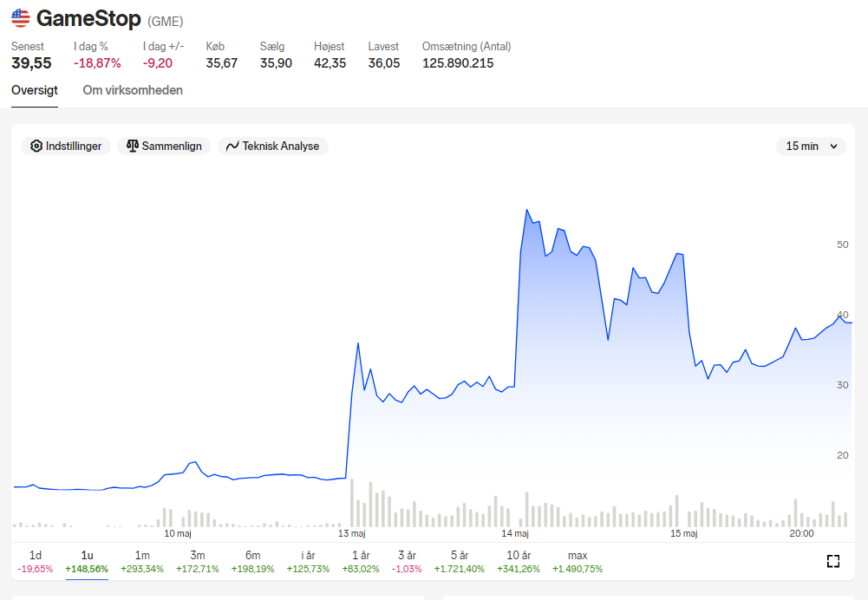The image size is (868, 600).
Task: Select the max time range
Action: (x=578, y=561)
